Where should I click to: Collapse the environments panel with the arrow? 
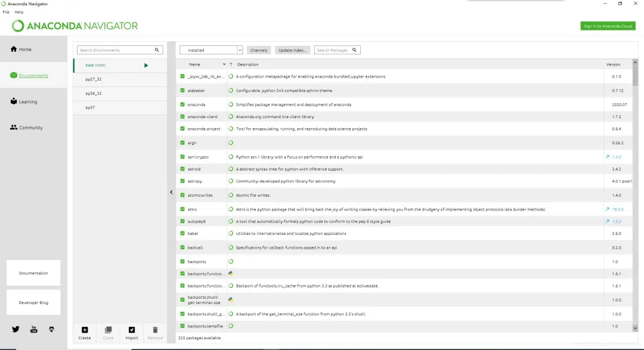click(171, 192)
